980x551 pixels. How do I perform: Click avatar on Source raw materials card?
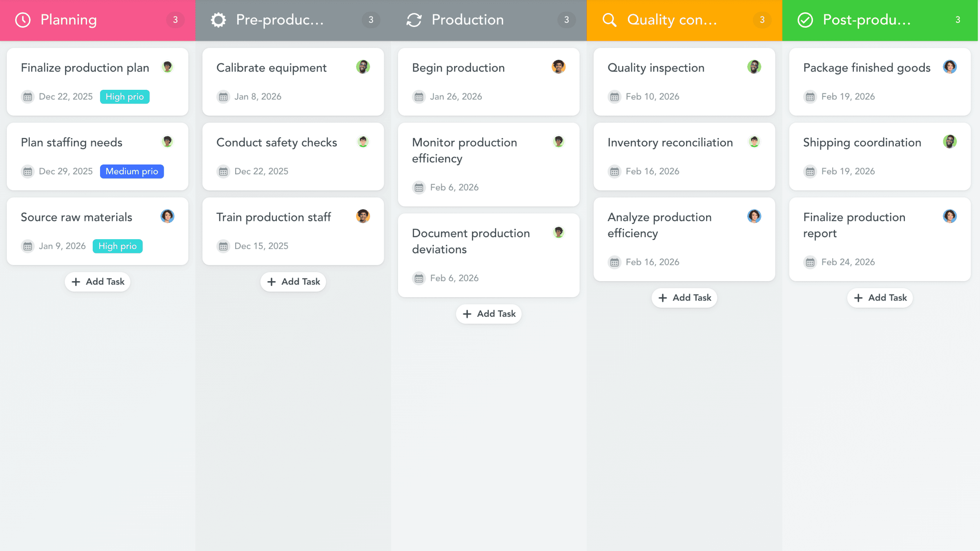(167, 216)
